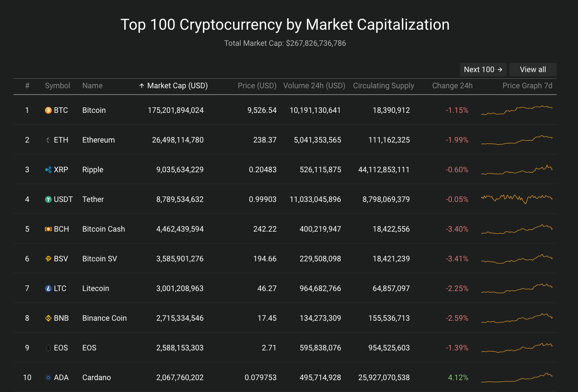578x392 pixels.
Task: Click Binance Coin's 7-day price graph
Action: click(x=517, y=318)
